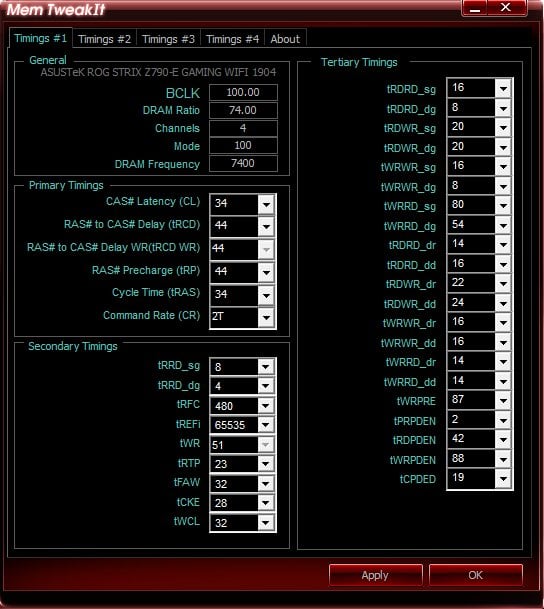Expand the tCPDED dropdown arrow
This screenshot has width=544, height=609.
503,478
